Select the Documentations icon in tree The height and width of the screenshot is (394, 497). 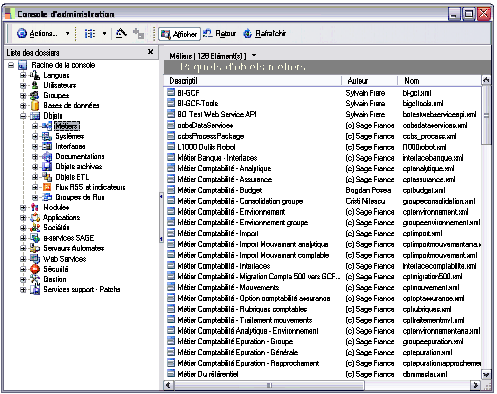(47, 156)
